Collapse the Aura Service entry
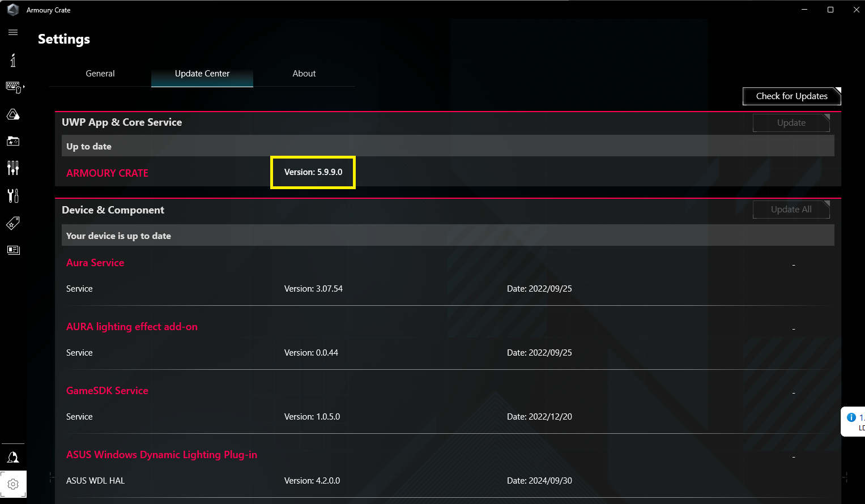 tap(793, 264)
